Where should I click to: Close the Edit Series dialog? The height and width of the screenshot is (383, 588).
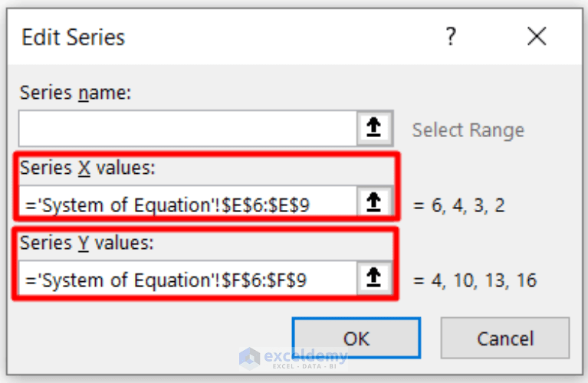(537, 36)
